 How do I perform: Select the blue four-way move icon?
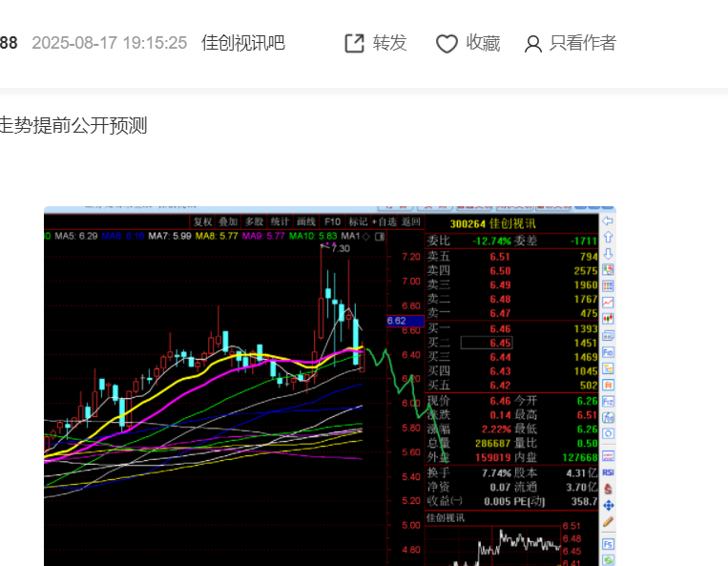click(x=608, y=505)
